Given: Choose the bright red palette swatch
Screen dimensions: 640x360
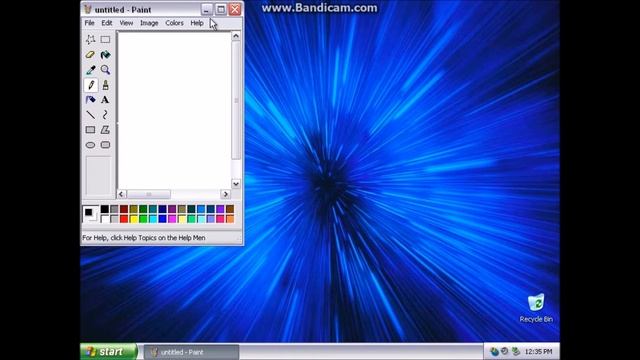Looking at the screenshot, I should coord(124,219).
